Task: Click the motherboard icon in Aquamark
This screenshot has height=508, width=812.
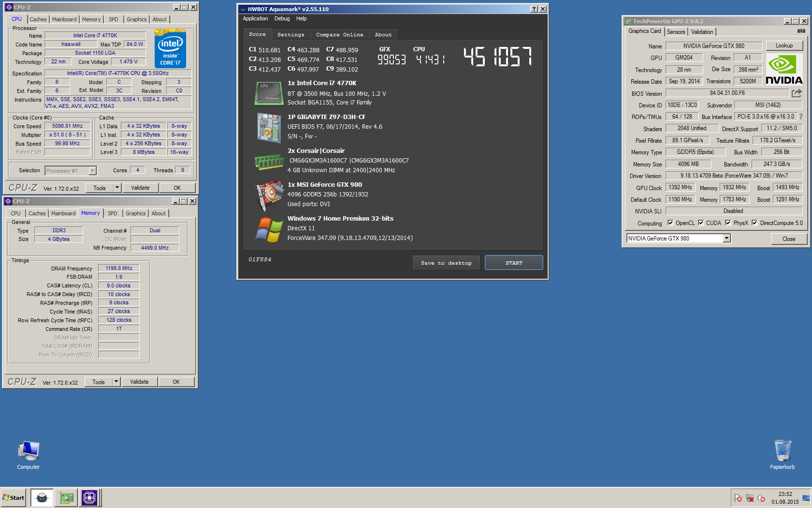Action: click(269, 127)
